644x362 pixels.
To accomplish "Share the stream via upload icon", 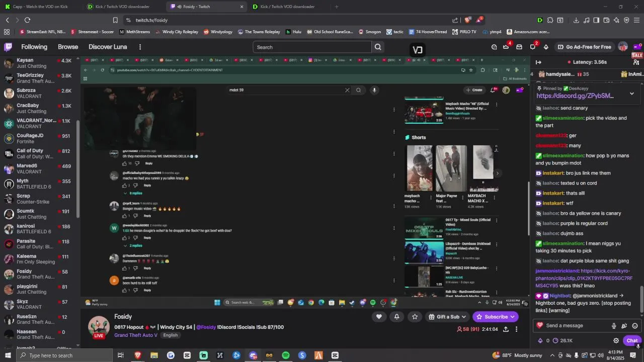I will pos(506,329).
